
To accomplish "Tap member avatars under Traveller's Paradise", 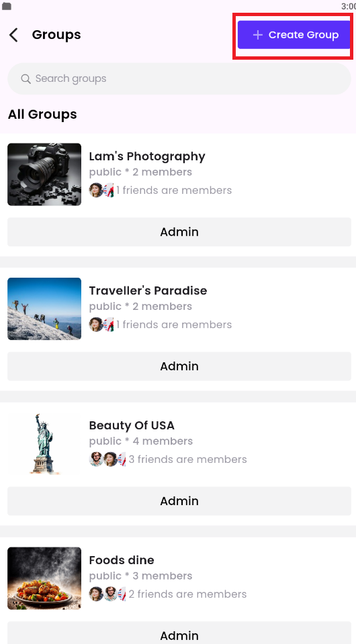I will (101, 325).
